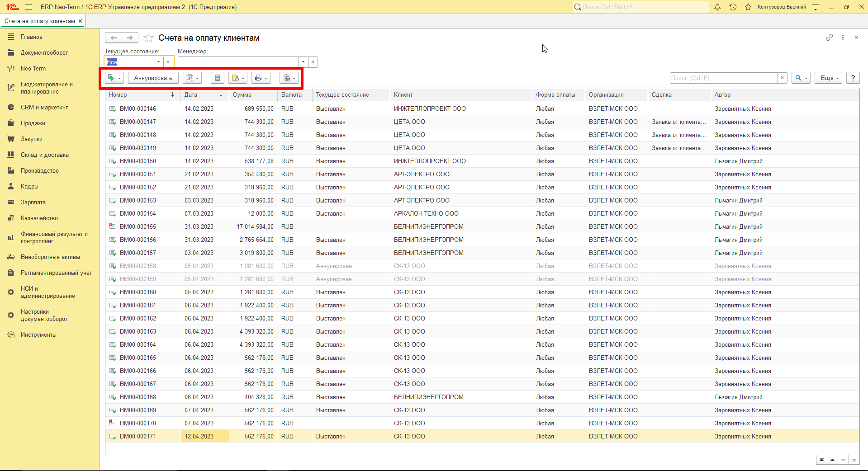This screenshot has width=868, height=471.
Task: Open the reports dropdown in toolbar
Action: [192, 78]
